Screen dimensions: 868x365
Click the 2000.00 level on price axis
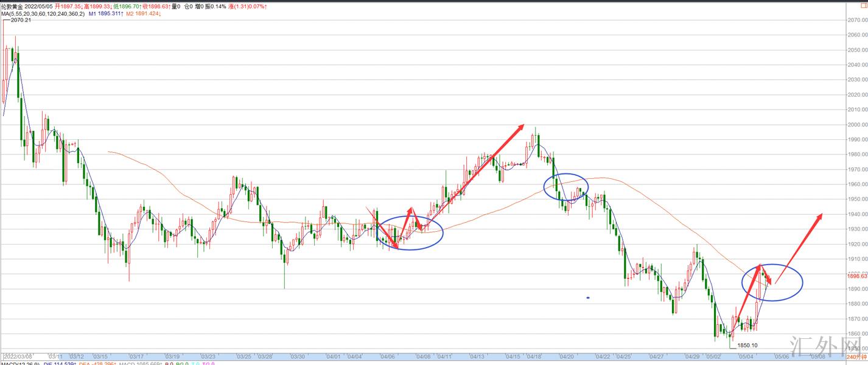tap(856, 125)
